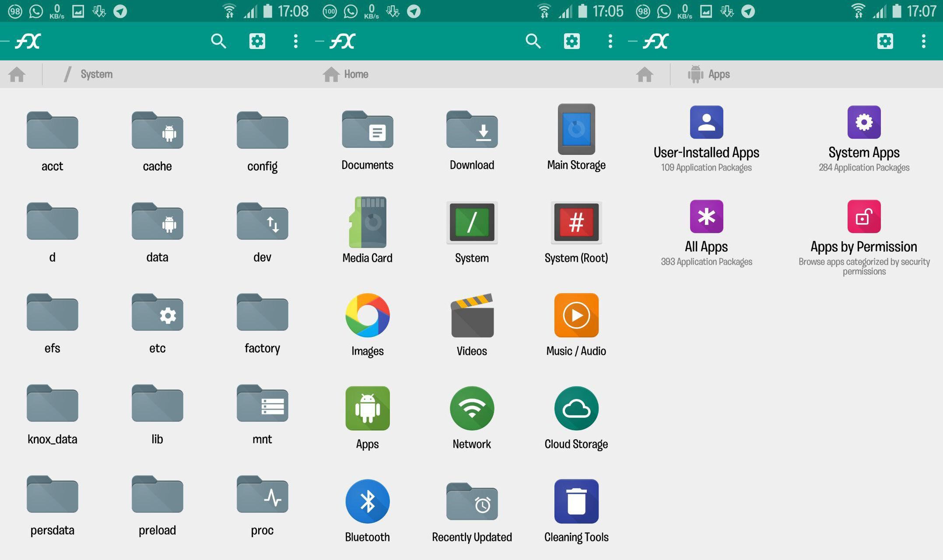Image resolution: width=943 pixels, height=560 pixels.
Task: Open Cleaning Tools
Action: [576, 501]
